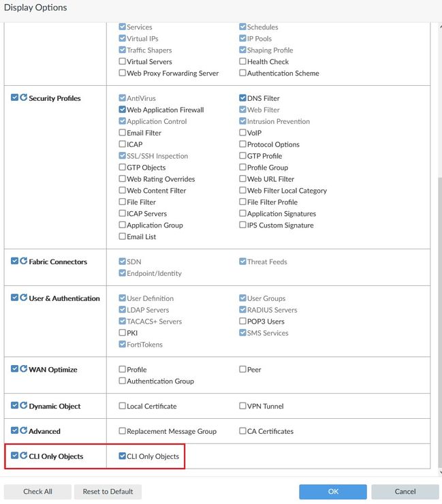Tick the CA Certificates checkbox
Image resolution: width=442 pixels, height=504 pixels.
click(242, 431)
